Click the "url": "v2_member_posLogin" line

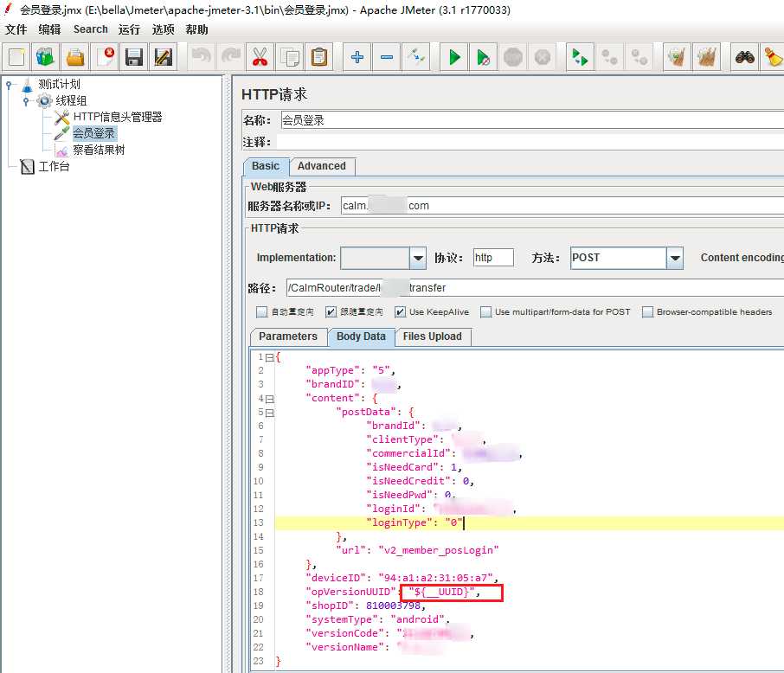coord(417,550)
